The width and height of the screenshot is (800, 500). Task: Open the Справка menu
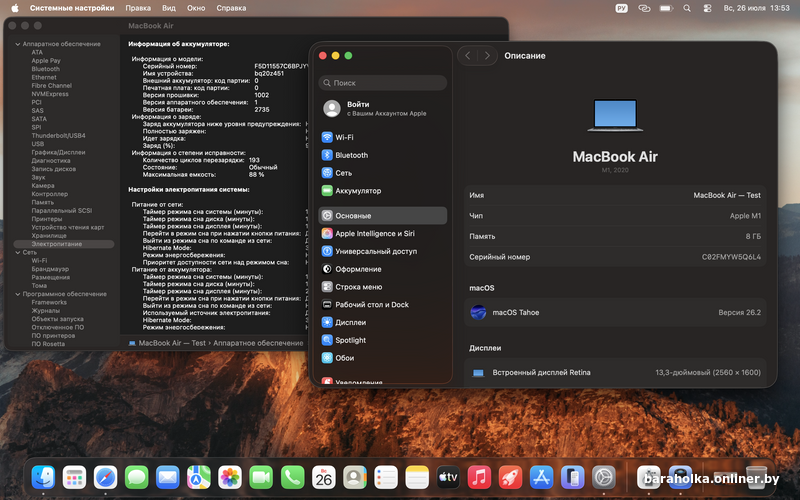coord(231,8)
